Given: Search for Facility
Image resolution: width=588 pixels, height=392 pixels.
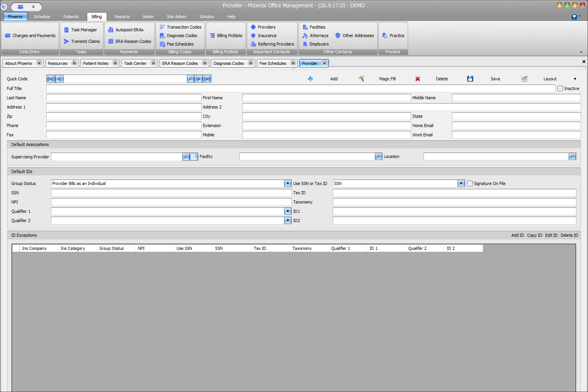Looking at the screenshot, I should click(x=379, y=156).
